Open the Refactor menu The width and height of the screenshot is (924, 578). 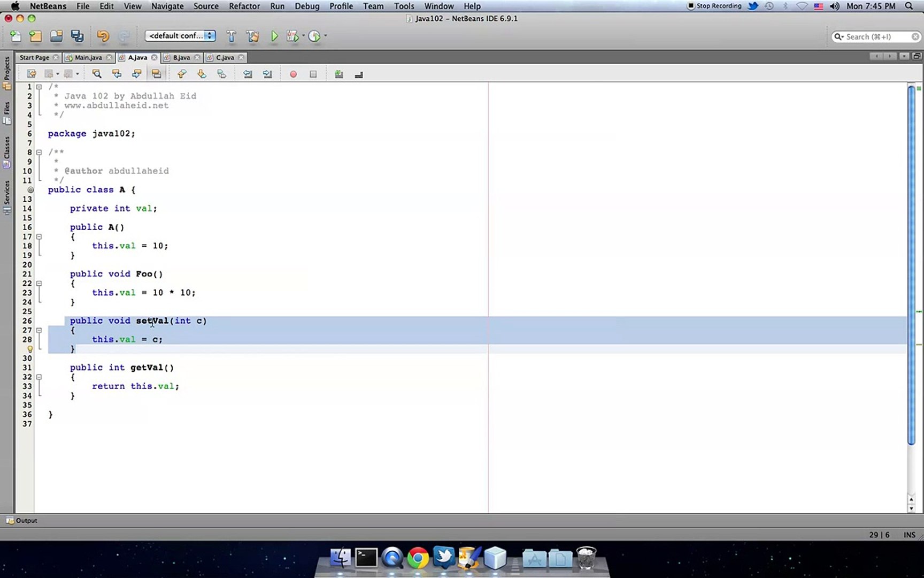coord(244,6)
